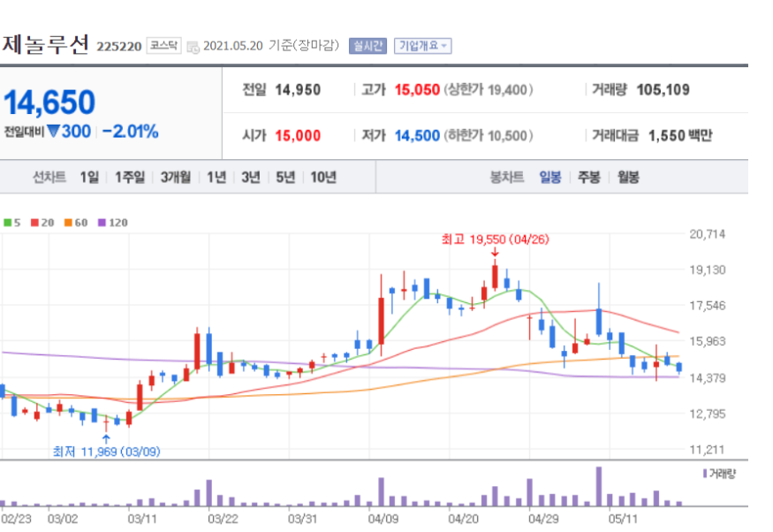Screen dimensions: 773x532
Task: Switch to 일봉 daily candle chart
Action: click(x=550, y=177)
